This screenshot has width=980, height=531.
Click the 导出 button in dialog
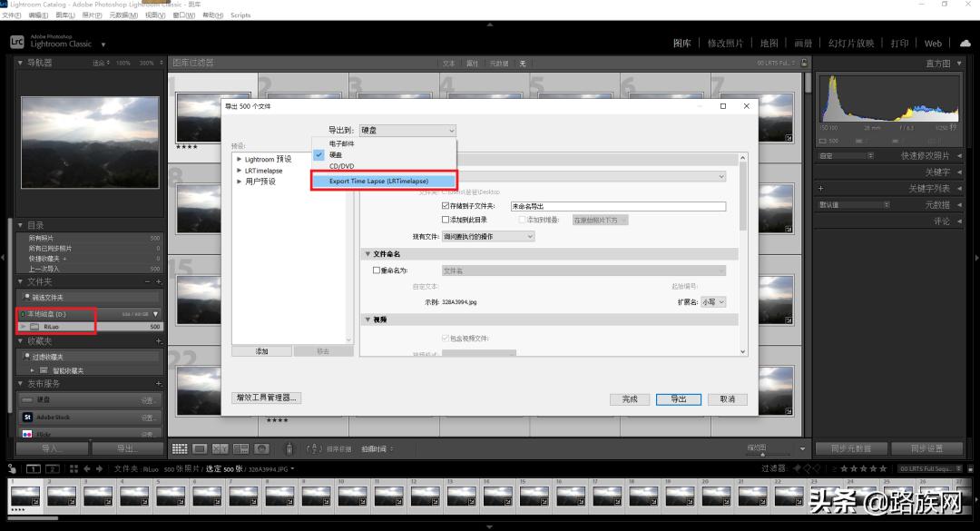678,399
